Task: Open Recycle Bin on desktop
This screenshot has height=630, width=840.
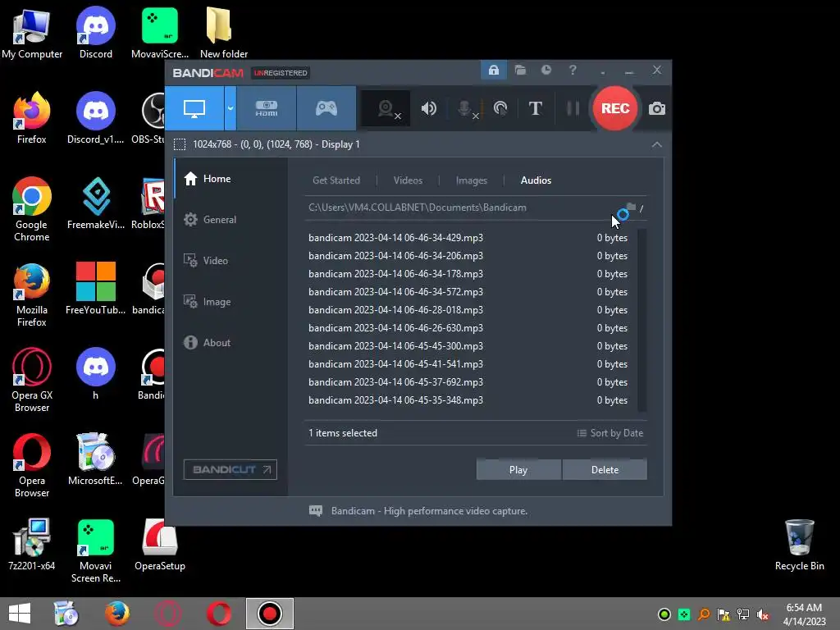Action: coord(799,545)
